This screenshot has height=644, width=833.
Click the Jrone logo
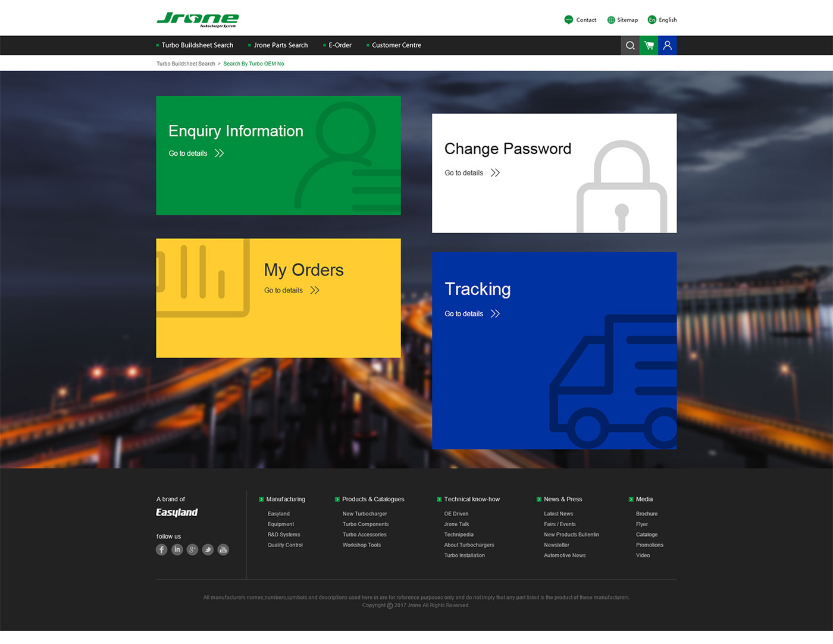198,20
